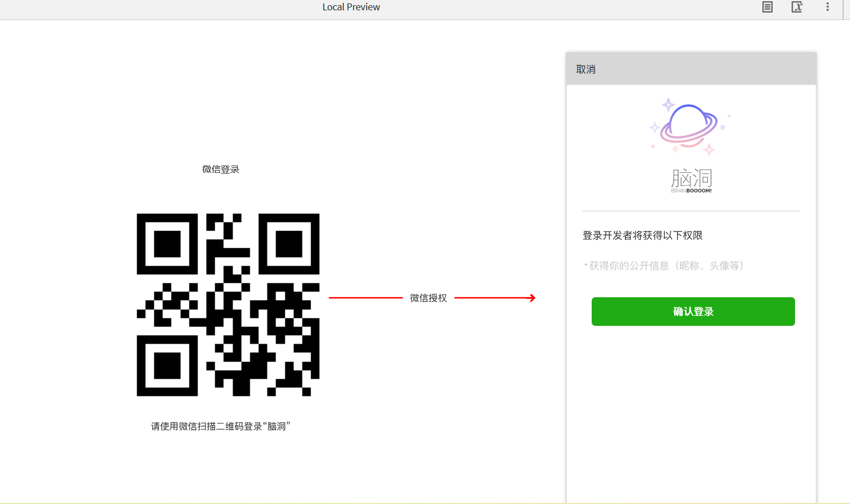Click the 获得你的公开信息 permission line

[x=664, y=266]
